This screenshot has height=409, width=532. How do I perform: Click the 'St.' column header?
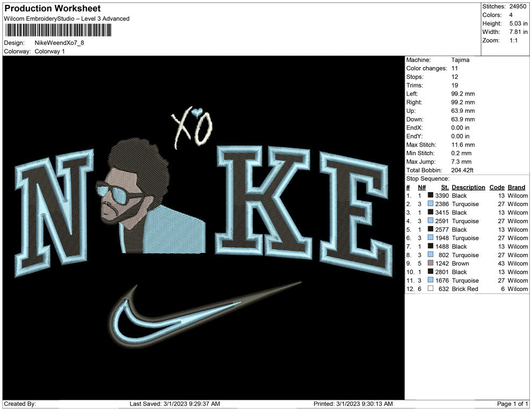(x=445, y=187)
